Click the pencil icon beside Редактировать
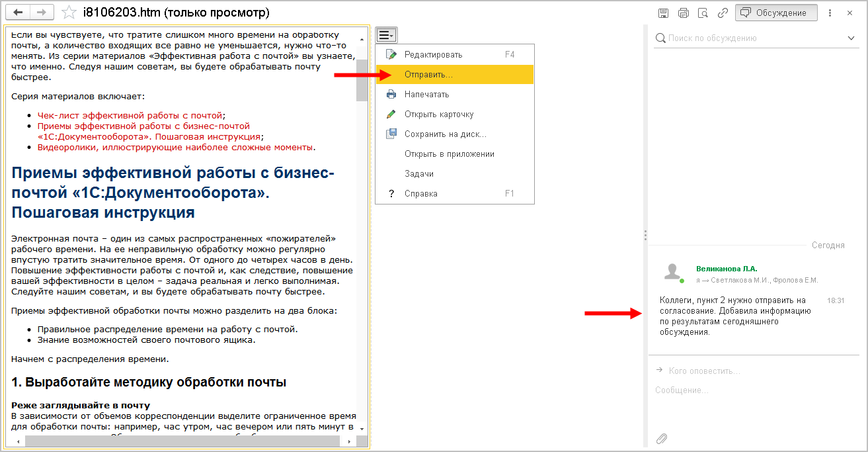 391,54
